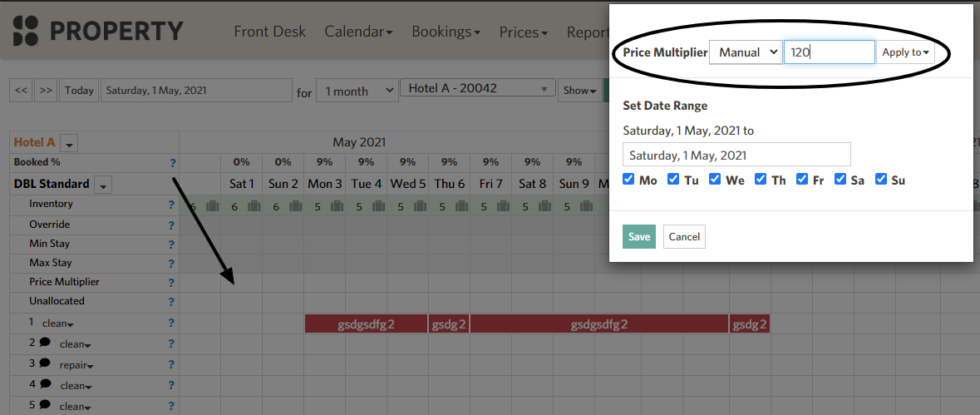Open help icon for room 4
980x415 pixels.
click(170, 386)
